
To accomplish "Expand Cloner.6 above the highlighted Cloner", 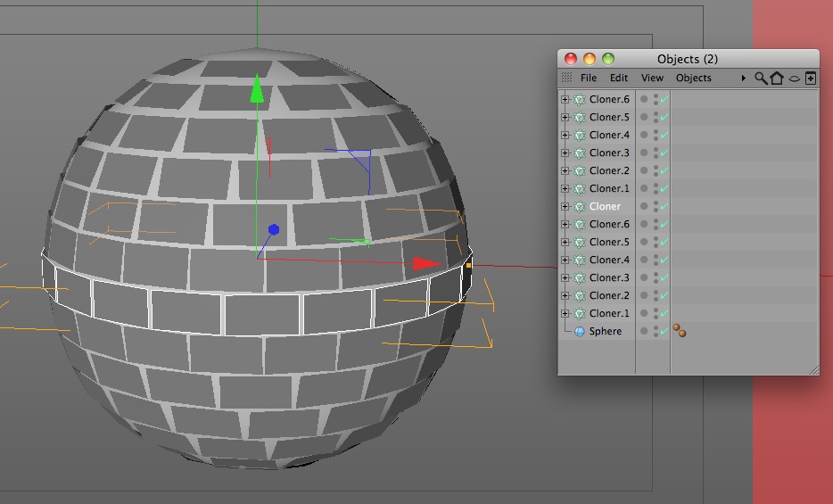I will [565, 99].
